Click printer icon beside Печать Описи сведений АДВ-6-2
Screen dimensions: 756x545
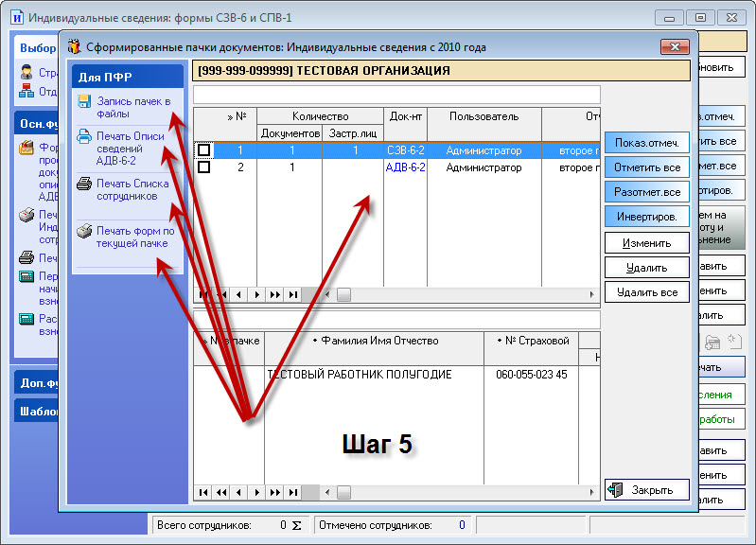84,136
